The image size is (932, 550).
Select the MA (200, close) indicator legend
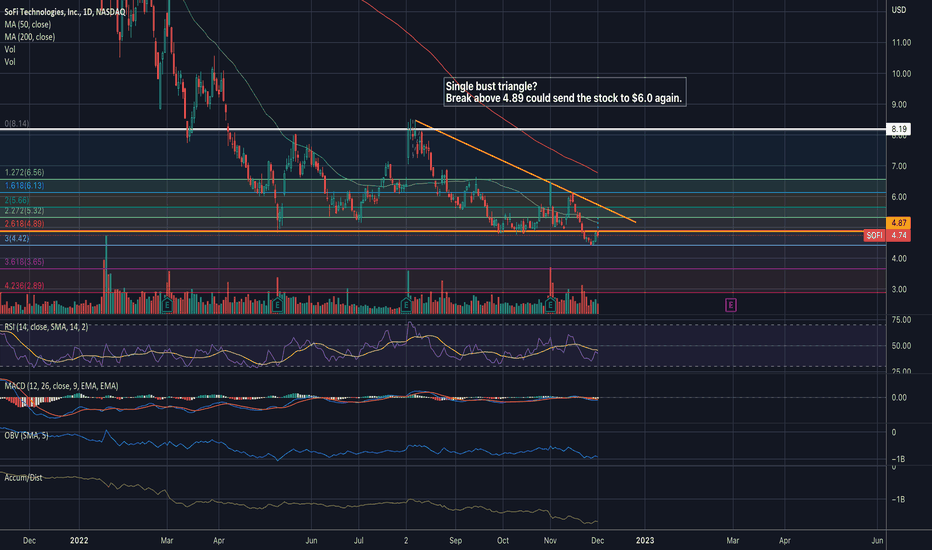pos(30,37)
